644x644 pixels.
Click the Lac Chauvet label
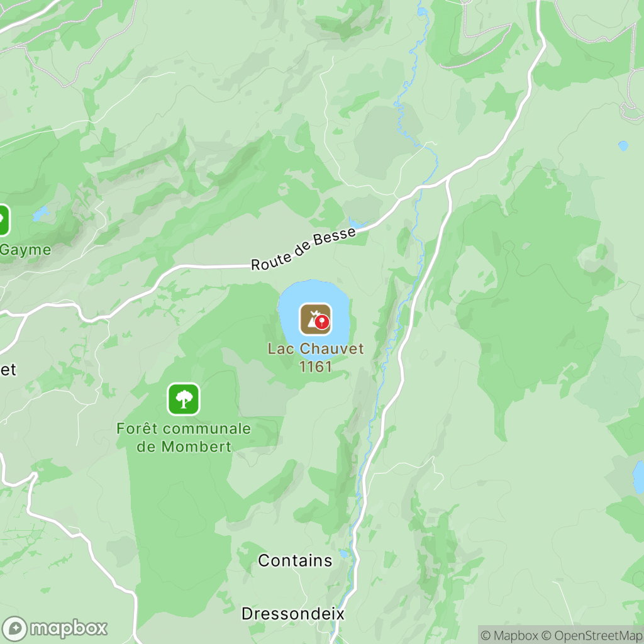click(316, 348)
